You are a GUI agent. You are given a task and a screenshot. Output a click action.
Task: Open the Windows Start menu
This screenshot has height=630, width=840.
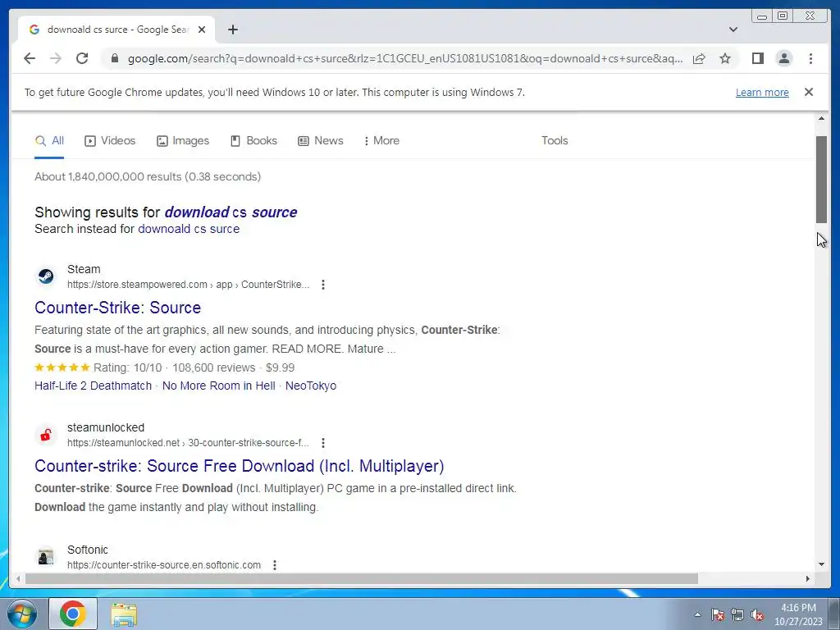click(x=21, y=614)
